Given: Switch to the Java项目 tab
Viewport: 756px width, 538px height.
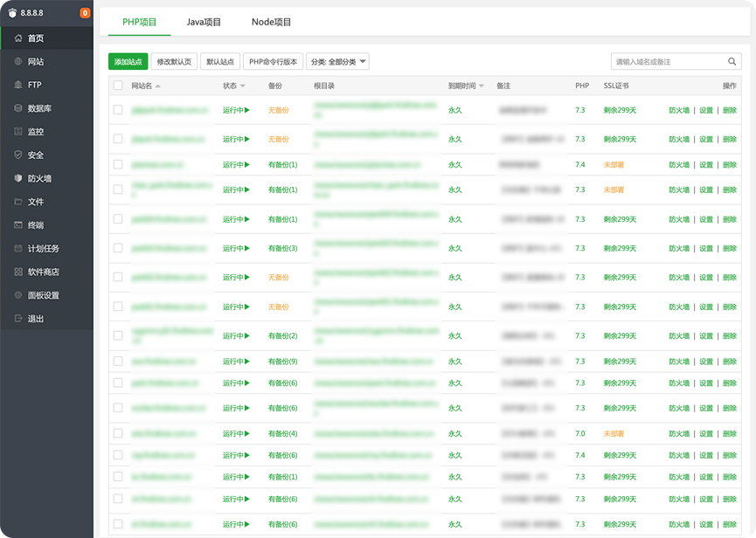Looking at the screenshot, I should point(204,22).
